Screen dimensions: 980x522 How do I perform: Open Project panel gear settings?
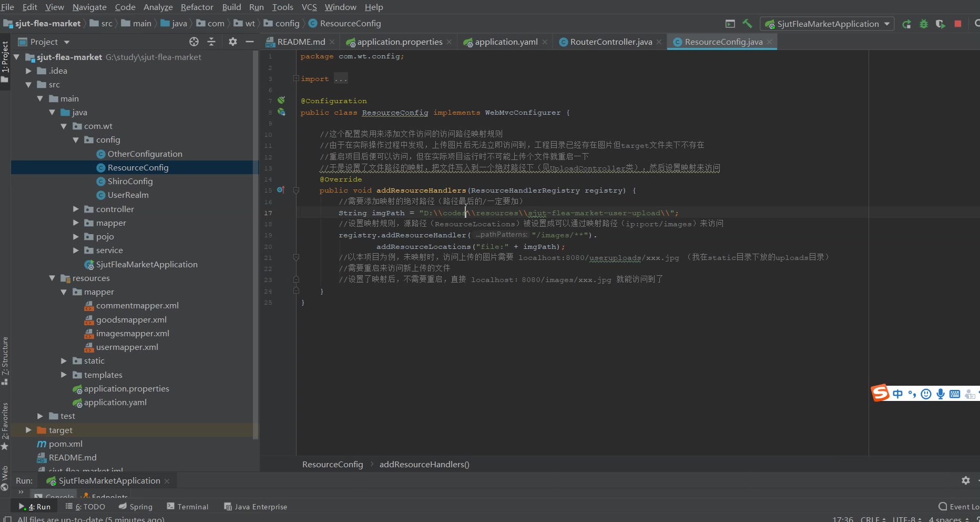233,42
